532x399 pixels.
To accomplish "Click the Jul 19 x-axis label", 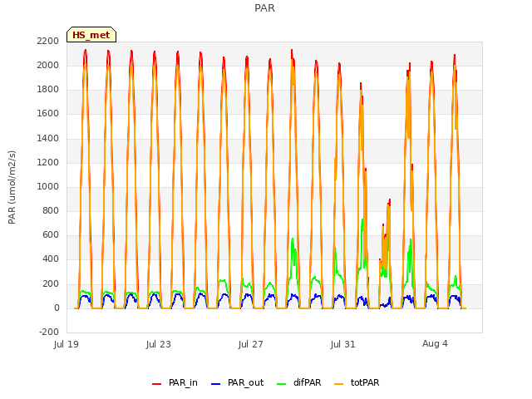I will [66, 344].
